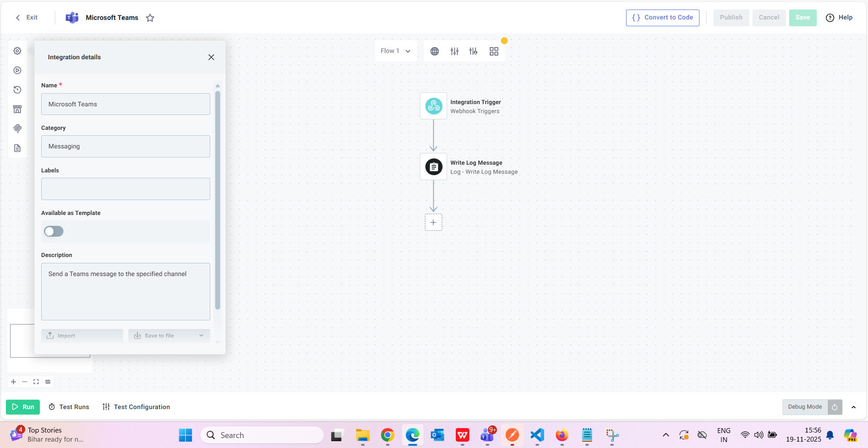
Task: Toggle Available as Template switch
Action: click(54, 231)
